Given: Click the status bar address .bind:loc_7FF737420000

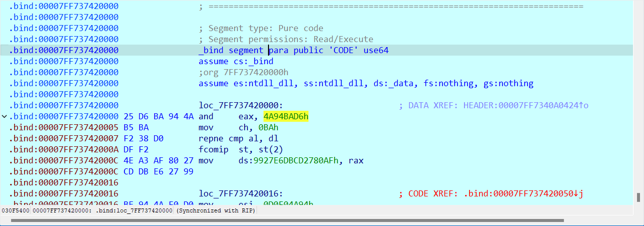Looking at the screenshot, I should [103, 211].
